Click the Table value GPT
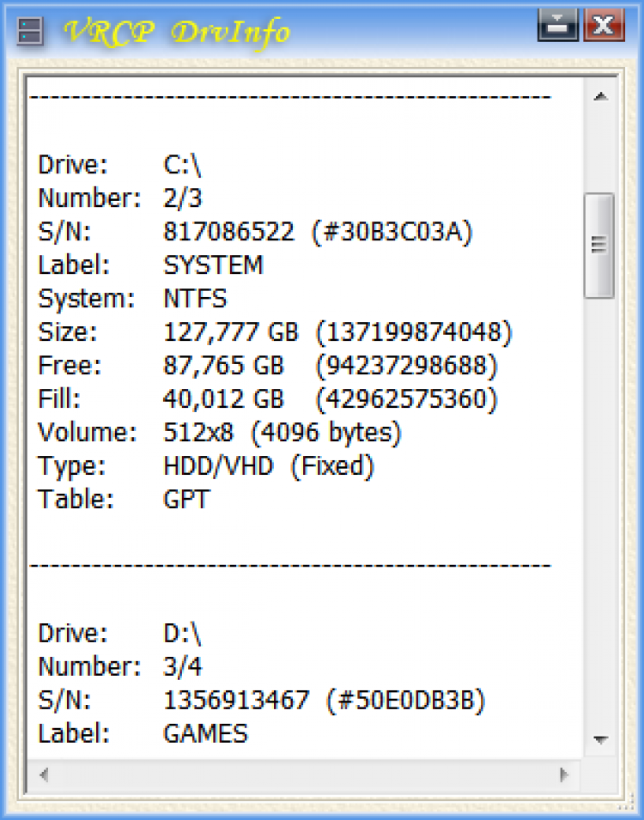The height and width of the screenshot is (820, 644). pos(187,500)
